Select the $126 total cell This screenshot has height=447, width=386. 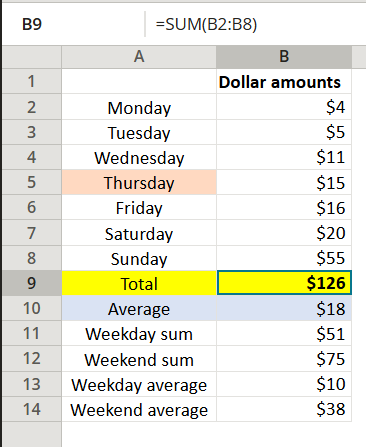click(x=284, y=283)
